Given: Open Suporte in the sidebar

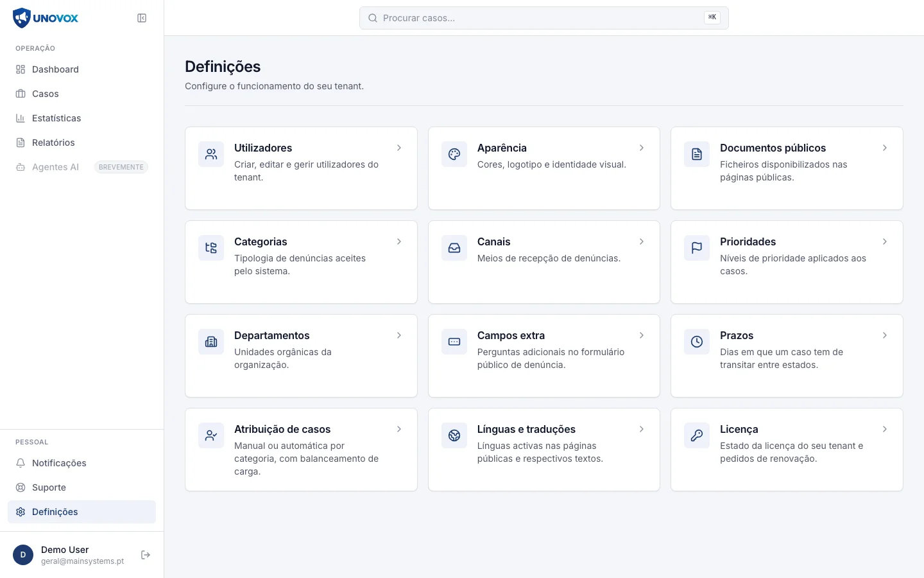Looking at the screenshot, I should [x=81, y=487].
